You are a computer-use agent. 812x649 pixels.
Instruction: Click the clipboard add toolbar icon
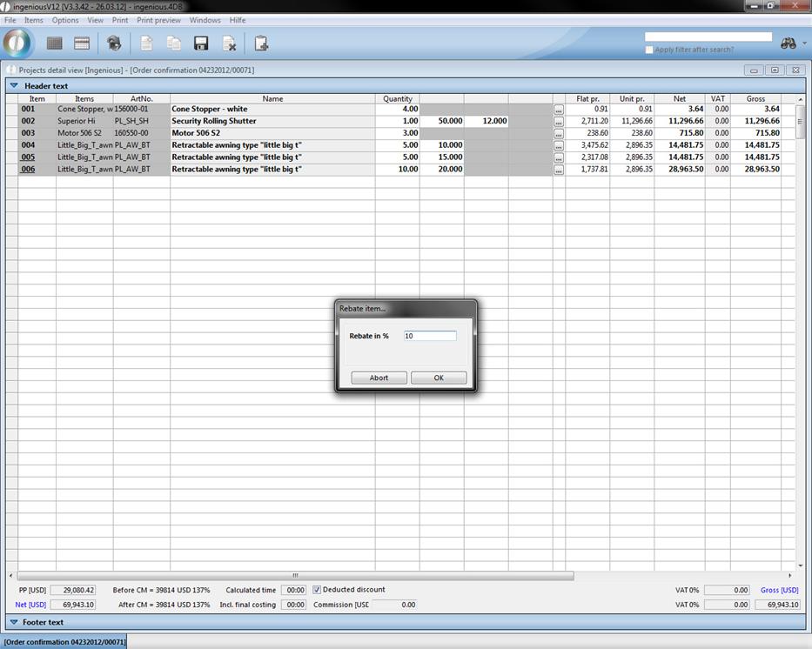(261, 43)
